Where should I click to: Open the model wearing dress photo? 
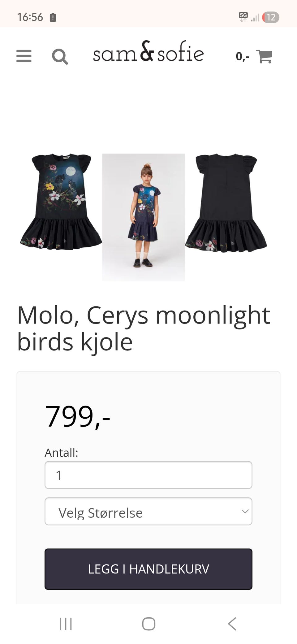(144, 217)
